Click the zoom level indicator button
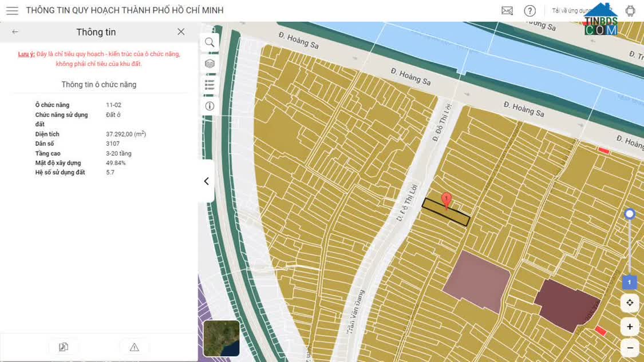The width and height of the screenshot is (644, 362). (x=629, y=283)
